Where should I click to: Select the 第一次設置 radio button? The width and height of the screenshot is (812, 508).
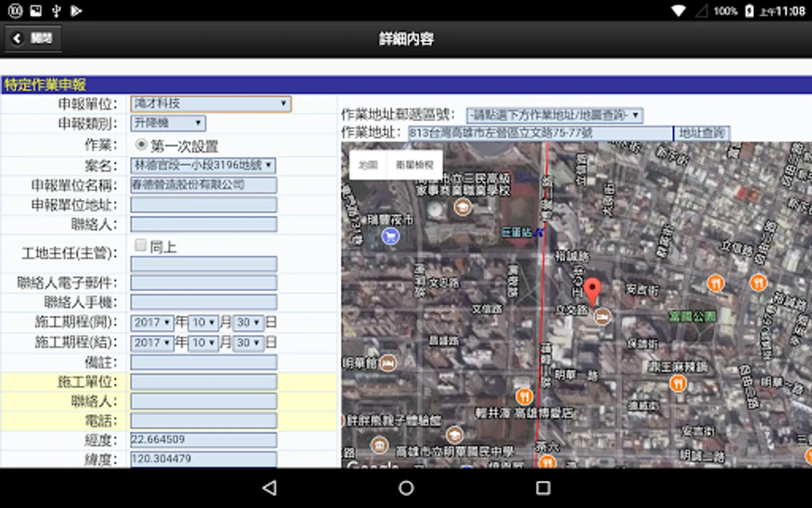pos(142,144)
